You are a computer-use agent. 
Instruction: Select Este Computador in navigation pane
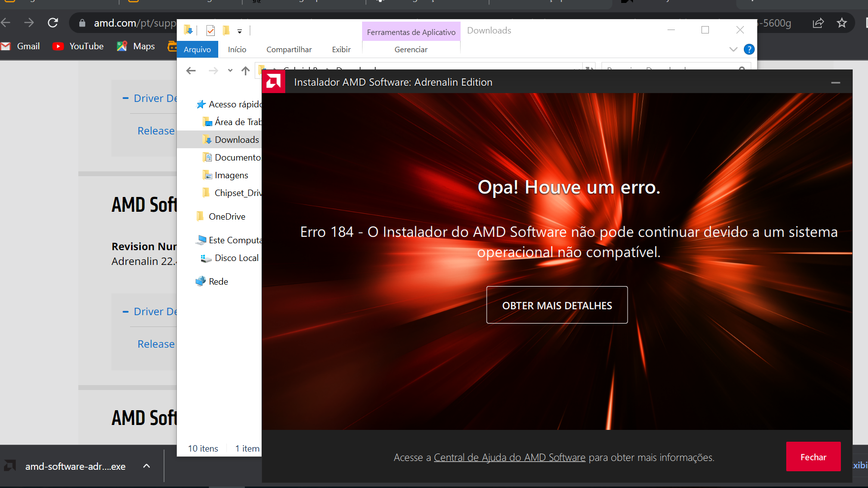tap(230, 240)
